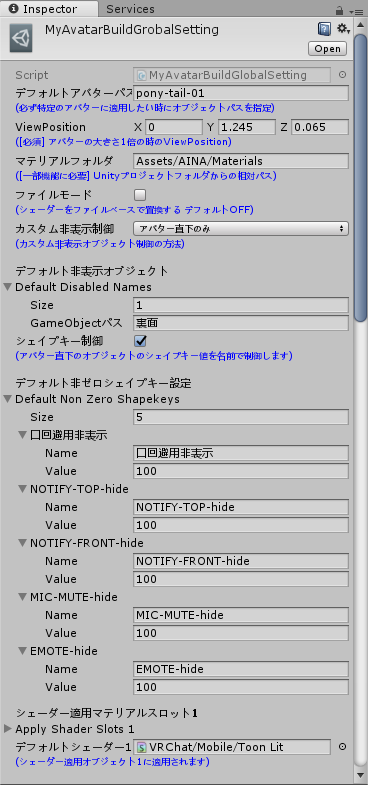Click the シェーダー適用マテリアルスロット1 header text

point(106,712)
